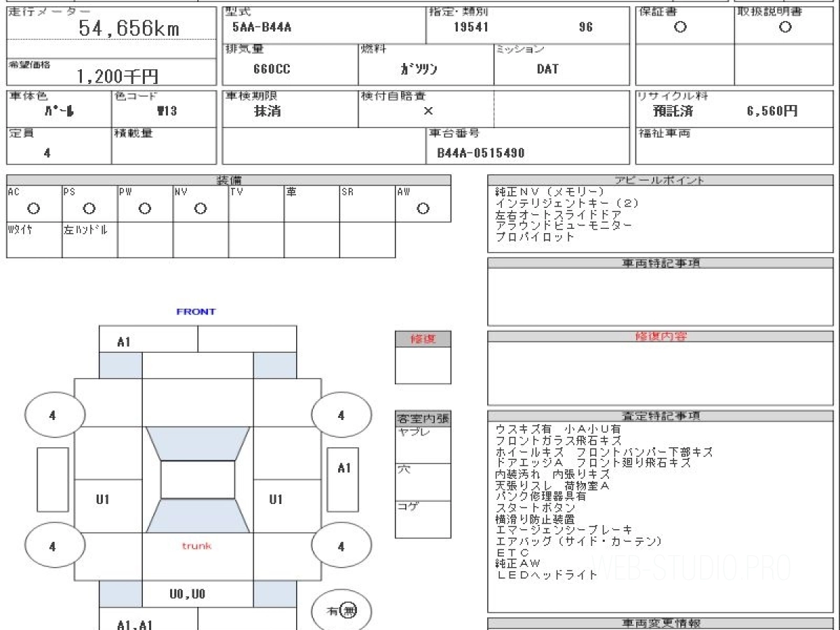
Task: Select note LEDヘッドライト
Action: (x=547, y=575)
